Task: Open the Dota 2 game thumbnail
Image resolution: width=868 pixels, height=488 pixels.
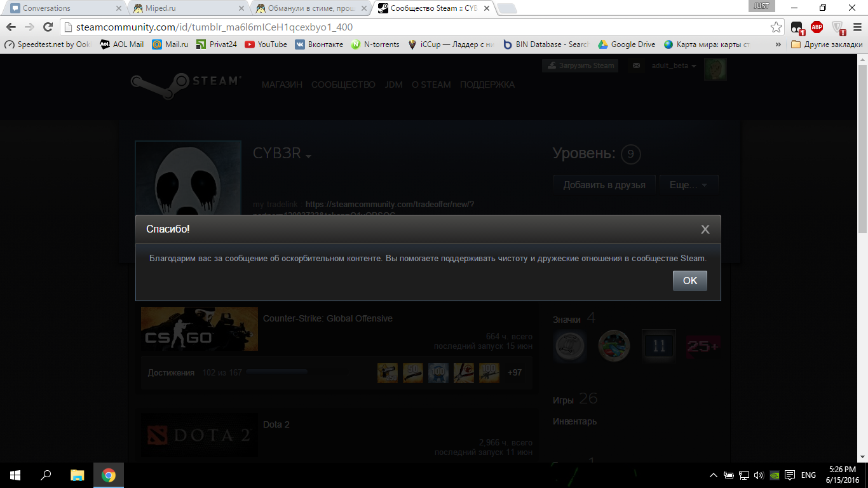Action: pyautogui.click(x=200, y=435)
